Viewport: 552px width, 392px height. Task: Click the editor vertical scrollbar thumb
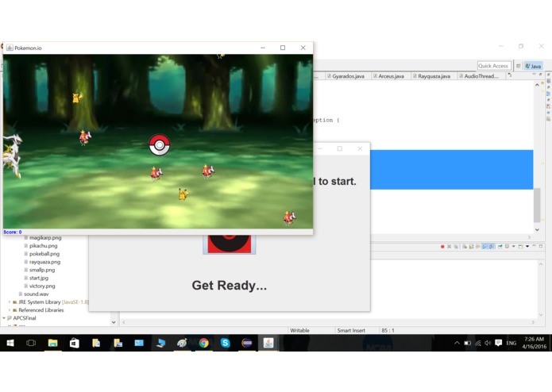pyautogui.click(x=537, y=205)
